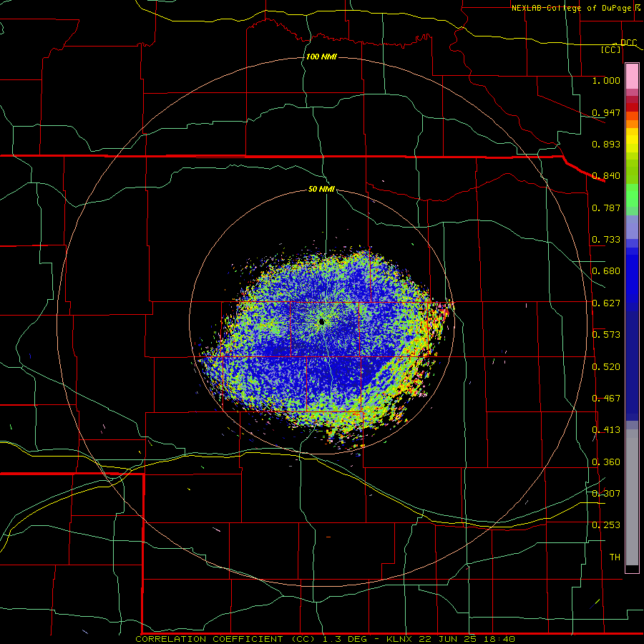Click the black radar site dot at center

click(x=321, y=321)
